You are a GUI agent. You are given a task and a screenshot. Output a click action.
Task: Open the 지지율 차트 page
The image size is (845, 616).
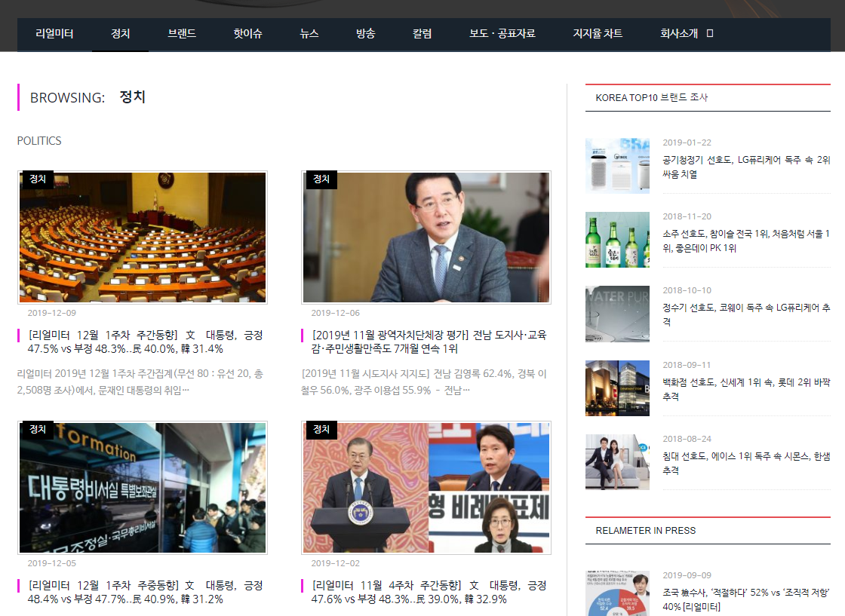tap(598, 34)
